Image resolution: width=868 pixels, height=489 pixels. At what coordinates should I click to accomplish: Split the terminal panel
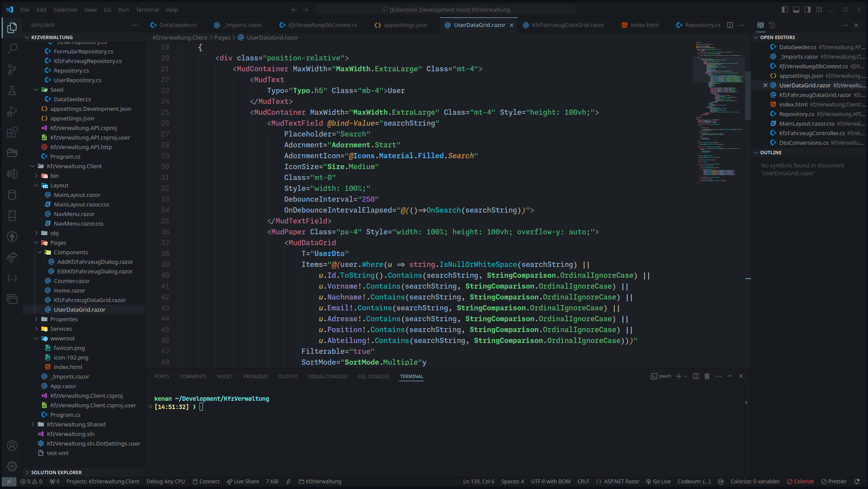coord(696,376)
